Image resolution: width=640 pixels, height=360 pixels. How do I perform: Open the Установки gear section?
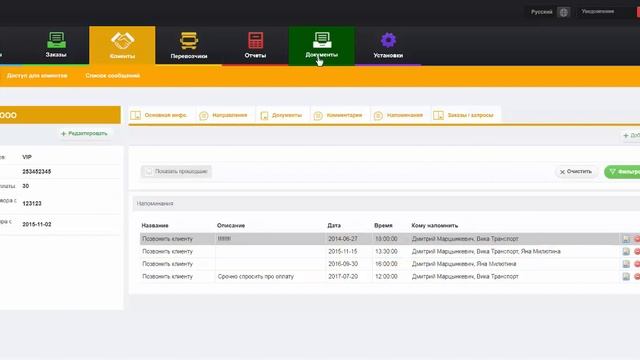click(x=388, y=45)
